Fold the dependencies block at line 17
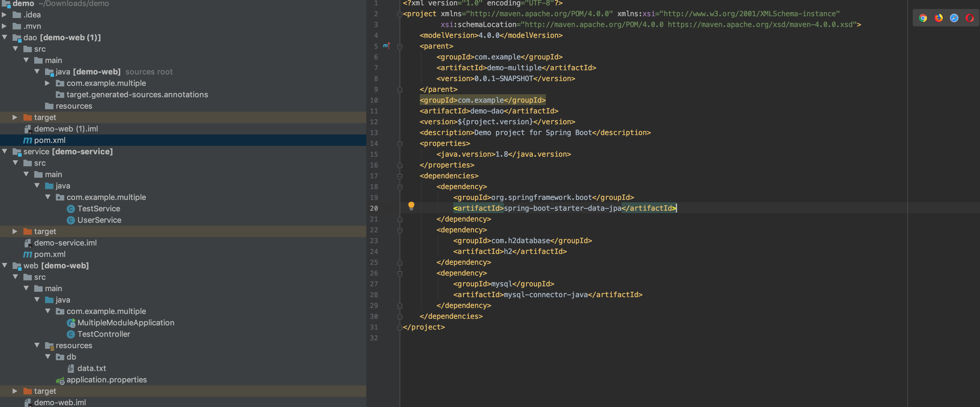This screenshot has width=980, height=407. 400,176
